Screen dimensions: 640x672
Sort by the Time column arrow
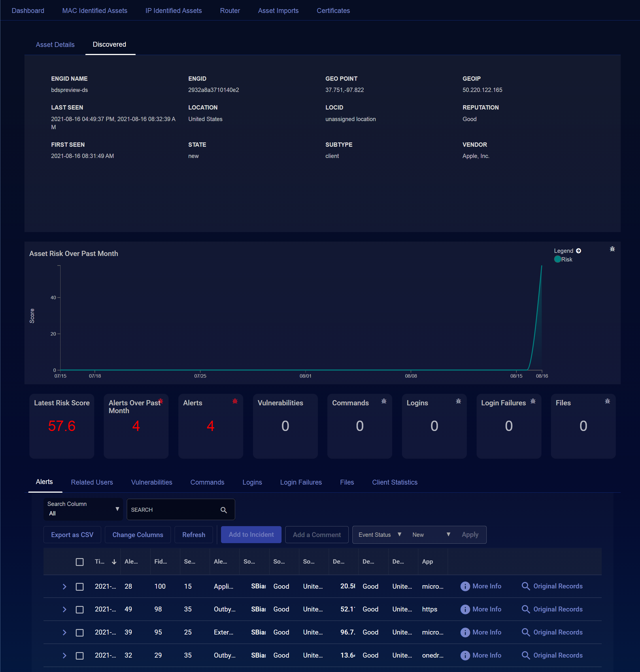(114, 562)
